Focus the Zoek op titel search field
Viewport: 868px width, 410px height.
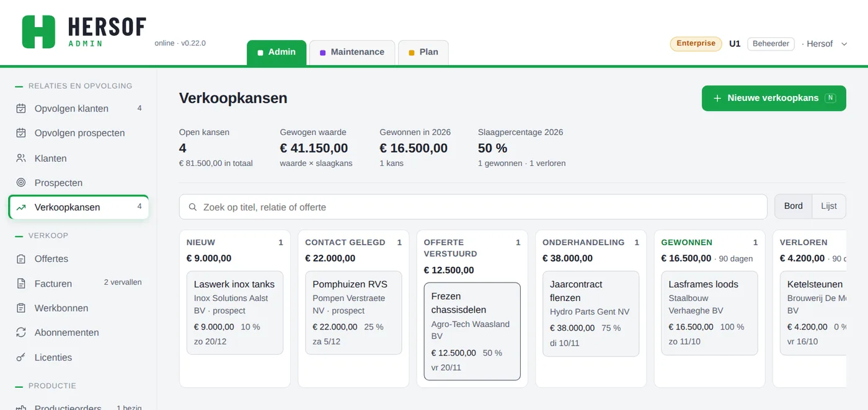click(x=473, y=207)
